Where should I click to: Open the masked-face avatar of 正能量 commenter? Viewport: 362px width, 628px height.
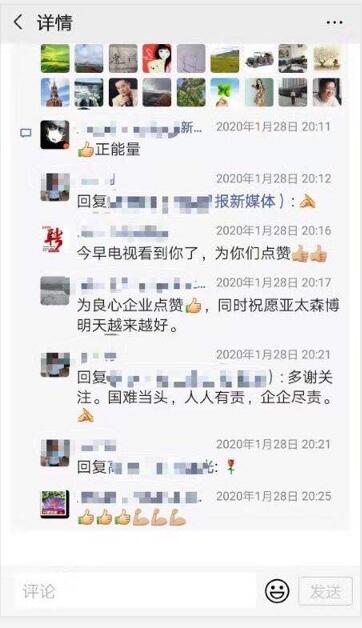pos(55,135)
